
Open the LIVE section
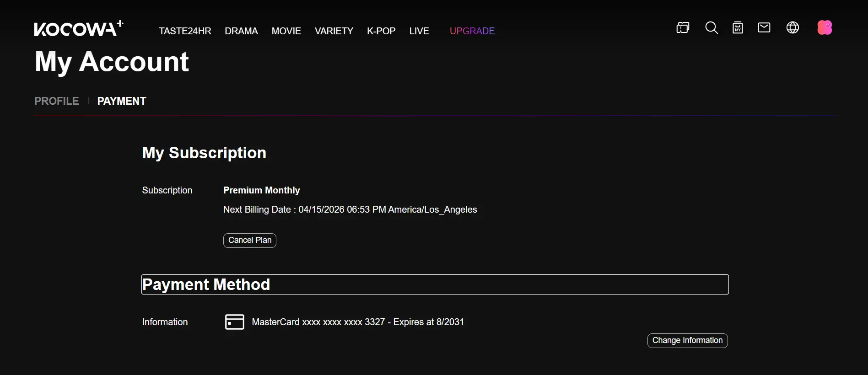[419, 31]
